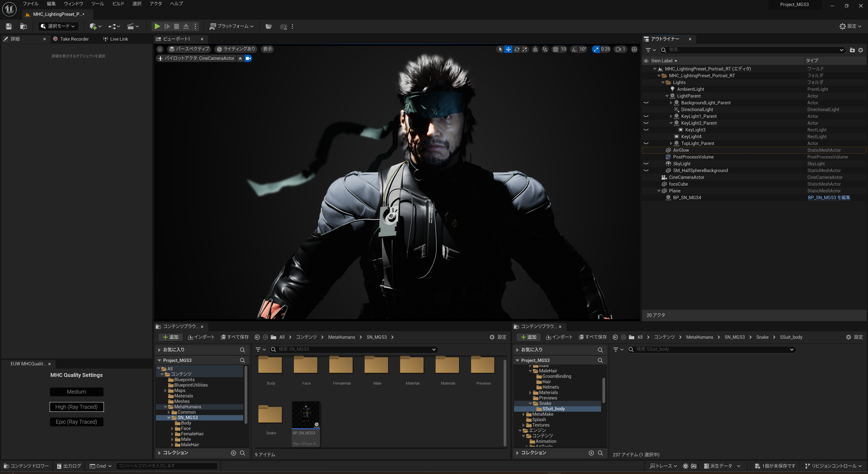Open the 設定 dropdown at top right

[850, 26]
